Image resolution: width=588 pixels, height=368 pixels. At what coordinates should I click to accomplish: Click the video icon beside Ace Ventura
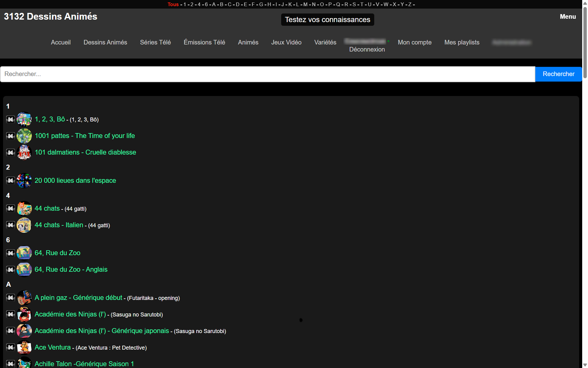pyautogui.click(x=10, y=347)
